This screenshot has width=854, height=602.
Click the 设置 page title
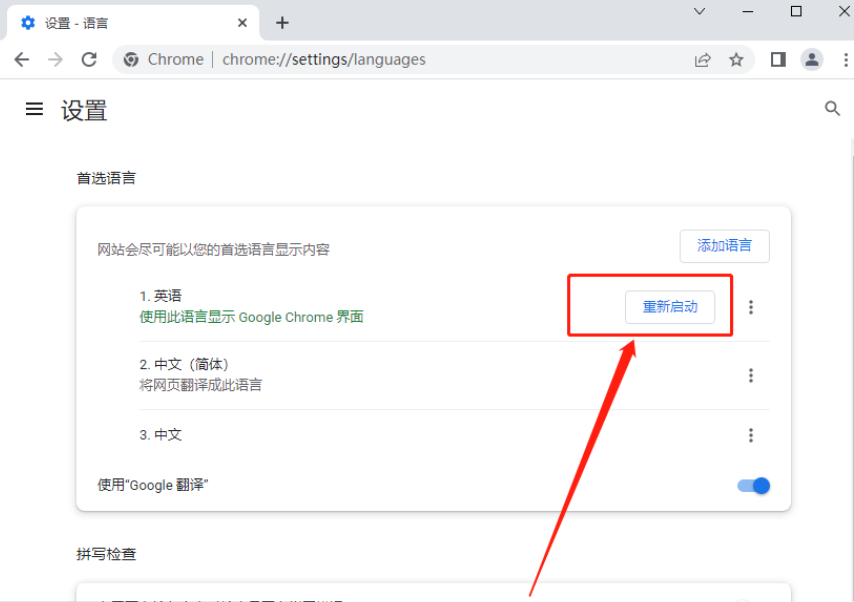tap(84, 111)
